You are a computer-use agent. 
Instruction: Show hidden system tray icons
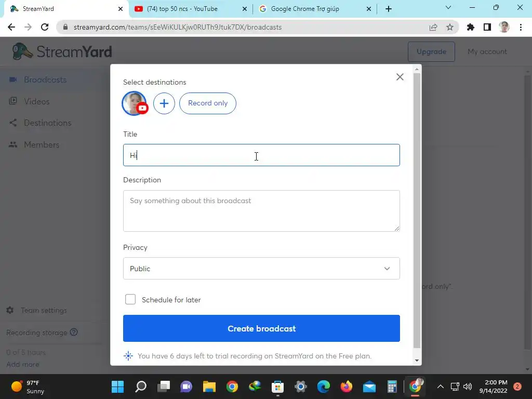pyautogui.click(x=441, y=387)
